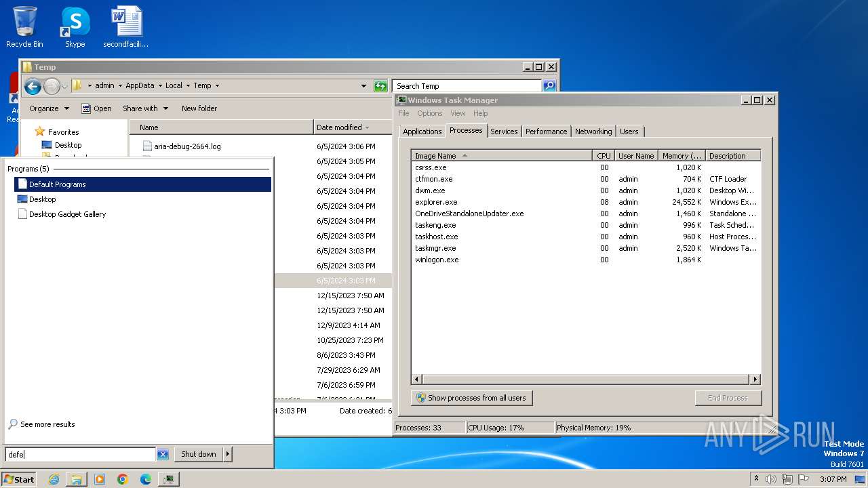This screenshot has width=868, height=488.
Task: Click the Open toolbar button
Action: [x=96, y=108]
